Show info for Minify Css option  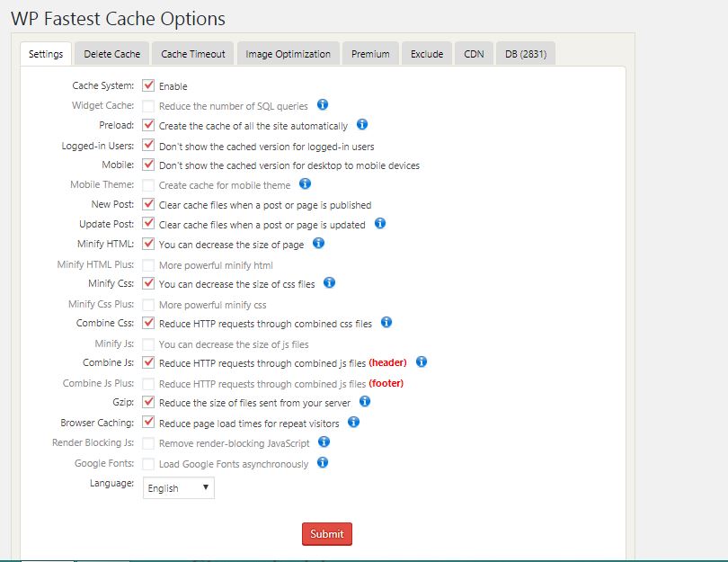pos(329,282)
